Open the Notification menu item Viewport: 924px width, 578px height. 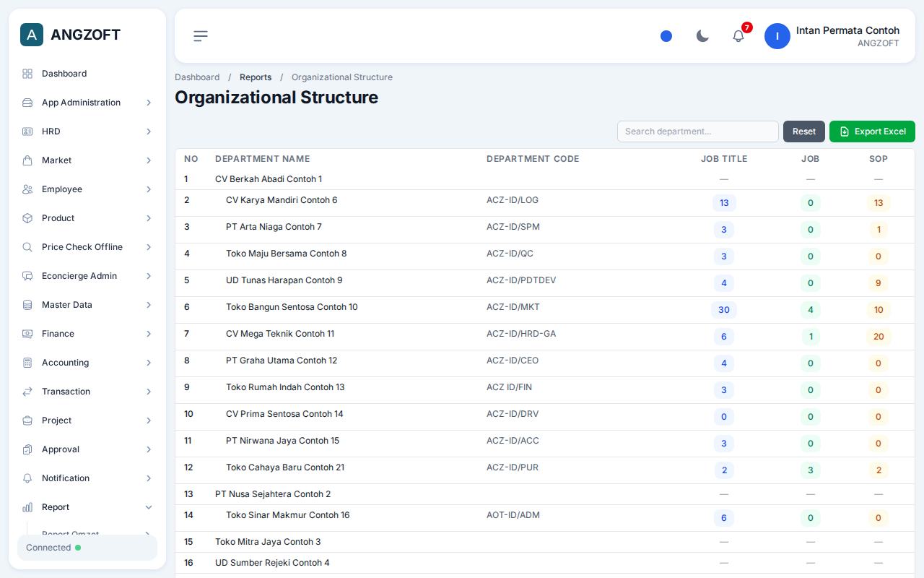pos(87,478)
